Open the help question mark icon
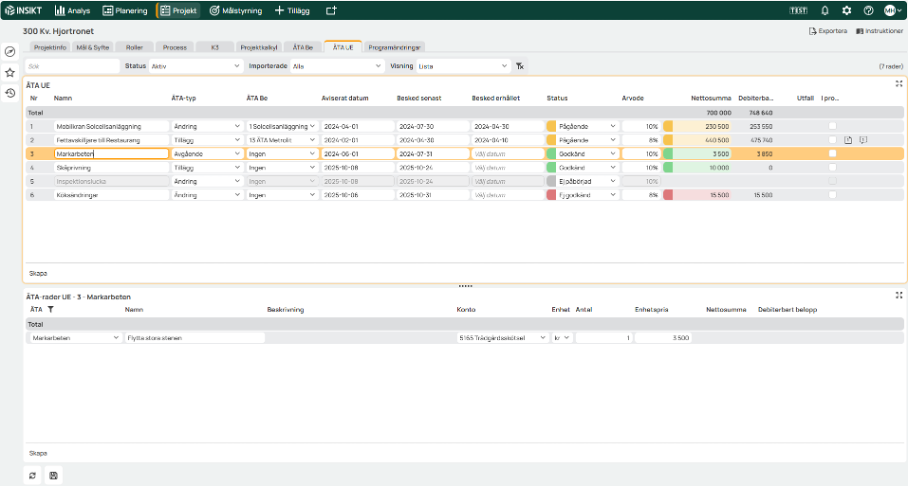This screenshot has width=908, height=486. [x=868, y=10]
